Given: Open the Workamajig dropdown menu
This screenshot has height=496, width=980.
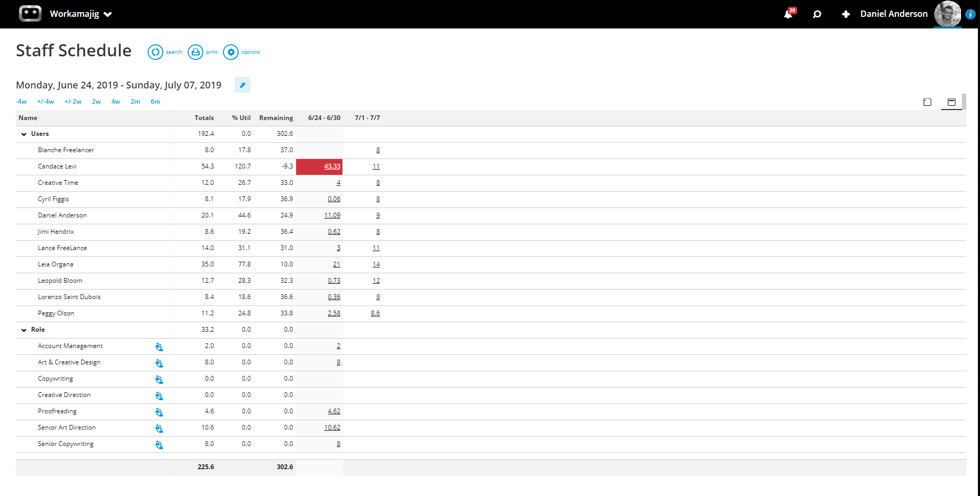Looking at the screenshot, I should [81, 14].
